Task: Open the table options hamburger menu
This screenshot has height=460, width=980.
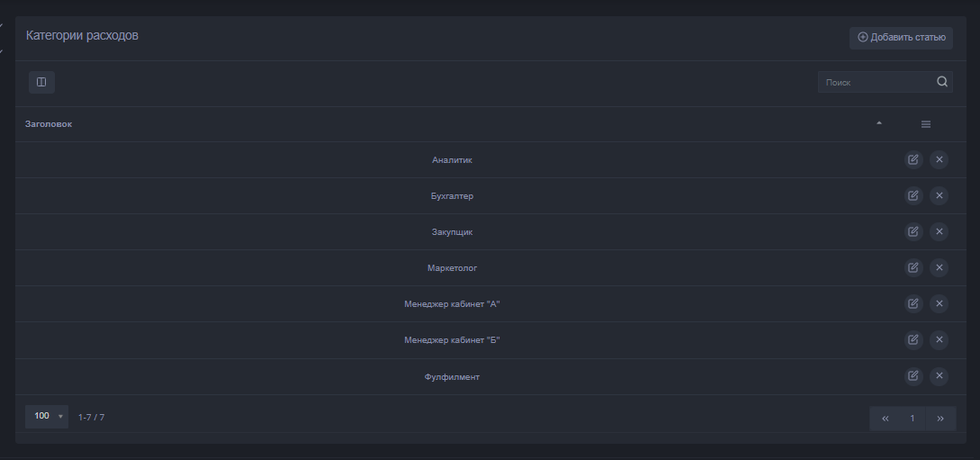Action: pyautogui.click(x=925, y=124)
